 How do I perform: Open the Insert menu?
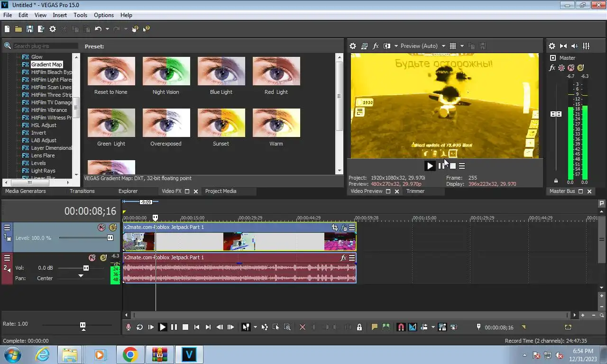tap(60, 15)
